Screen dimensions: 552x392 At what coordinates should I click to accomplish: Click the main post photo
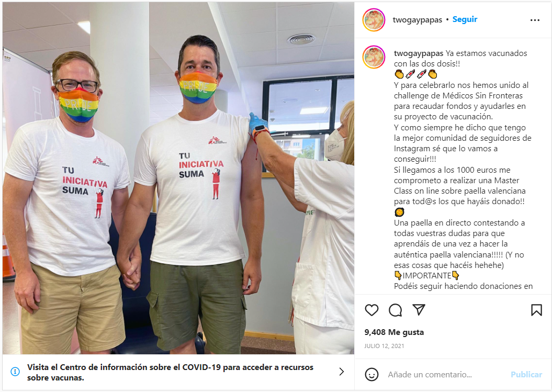point(178,178)
